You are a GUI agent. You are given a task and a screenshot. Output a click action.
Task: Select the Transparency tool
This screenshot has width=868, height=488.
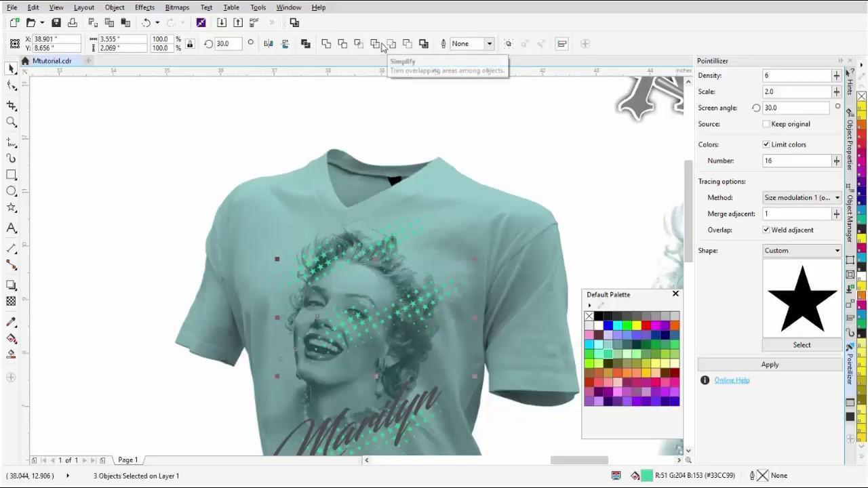pos(12,302)
